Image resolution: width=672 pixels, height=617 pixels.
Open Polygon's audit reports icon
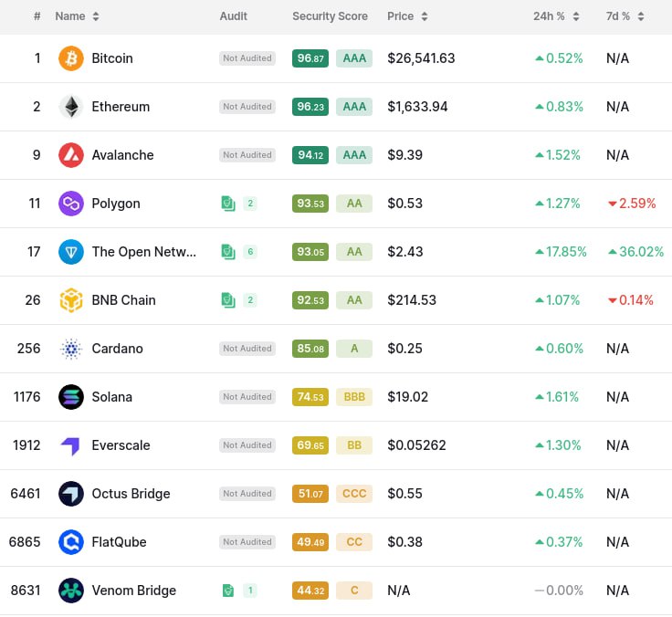click(228, 204)
